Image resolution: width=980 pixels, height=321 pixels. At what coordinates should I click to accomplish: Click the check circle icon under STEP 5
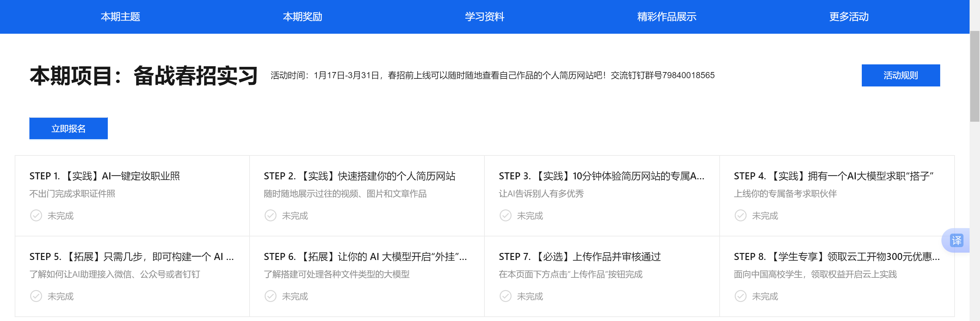36,296
